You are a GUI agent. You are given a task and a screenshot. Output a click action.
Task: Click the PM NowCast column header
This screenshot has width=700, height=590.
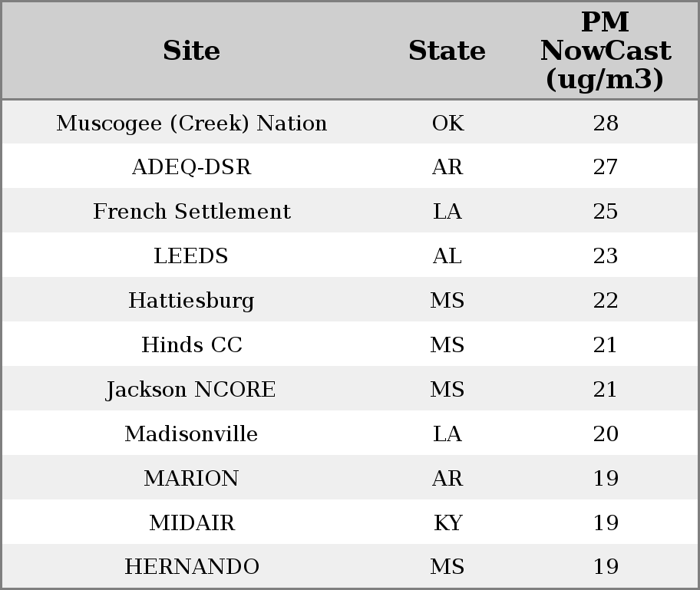[605, 51]
